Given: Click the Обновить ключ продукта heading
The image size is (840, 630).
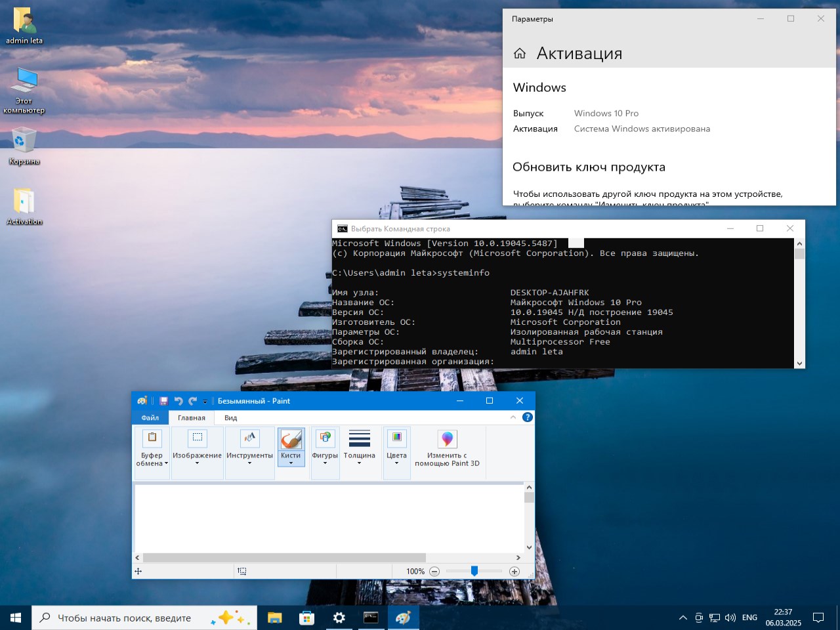Looking at the screenshot, I should (x=589, y=167).
